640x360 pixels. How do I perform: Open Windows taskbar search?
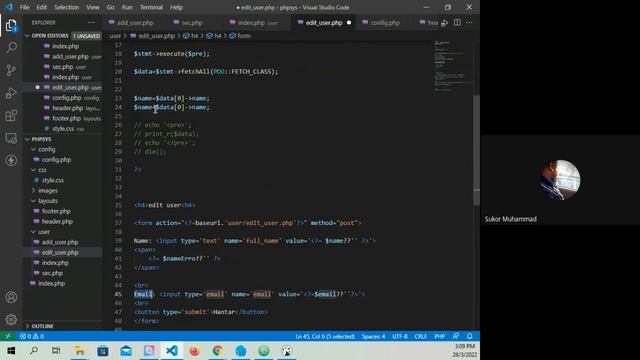point(34,351)
